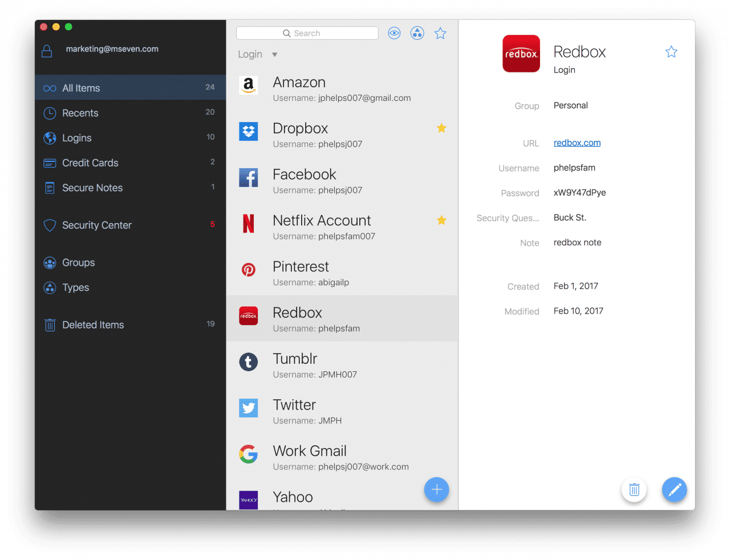Click the Search field
The height and width of the screenshot is (560, 730).
tap(307, 33)
